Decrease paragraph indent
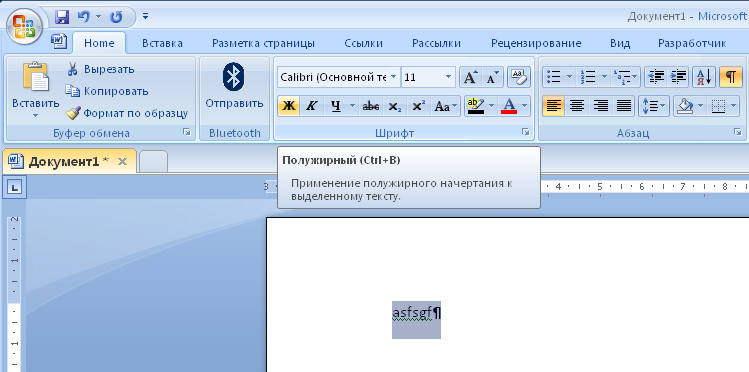Viewport: 749px width, 372px height. coord(655,77)
